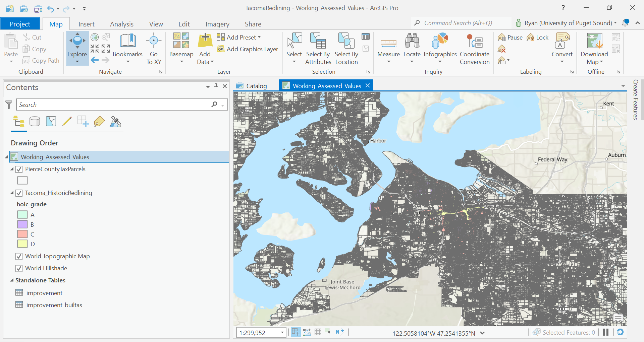The width and height of the screenshot is (644, 342).
Task: Click holc_grade A color swatch
Action: point(22,215)
